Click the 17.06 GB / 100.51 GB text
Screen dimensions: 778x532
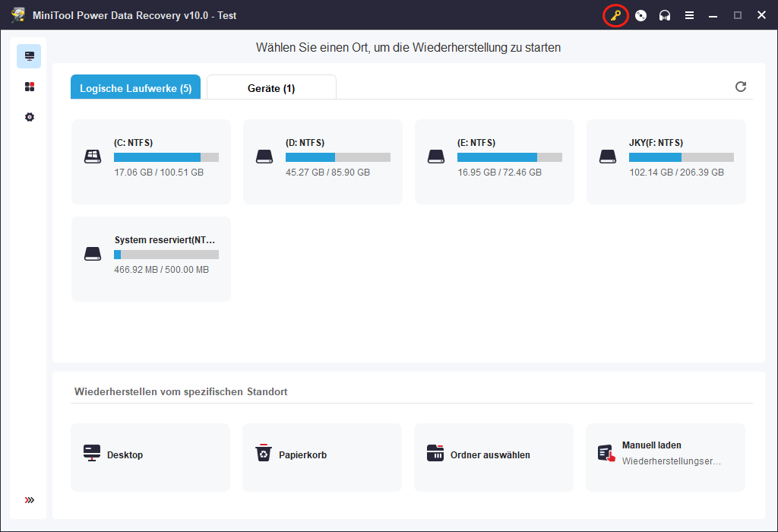tap(159, 173)
